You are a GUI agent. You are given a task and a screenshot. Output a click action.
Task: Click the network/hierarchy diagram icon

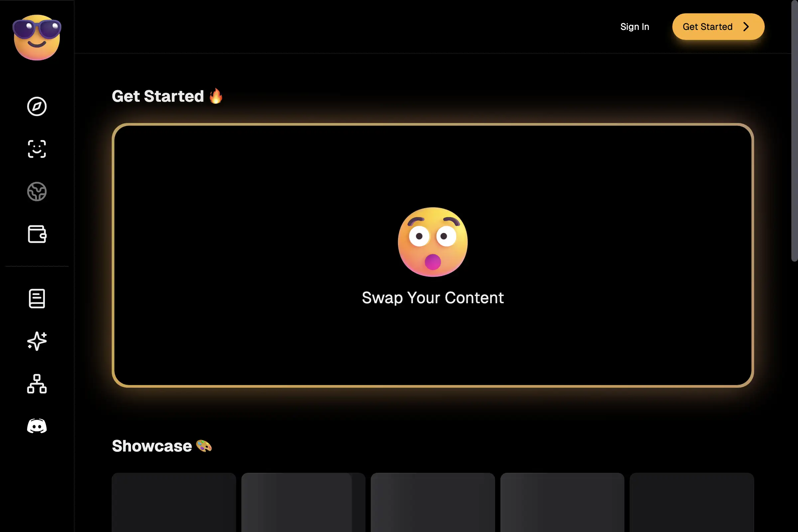pos(37,383)
